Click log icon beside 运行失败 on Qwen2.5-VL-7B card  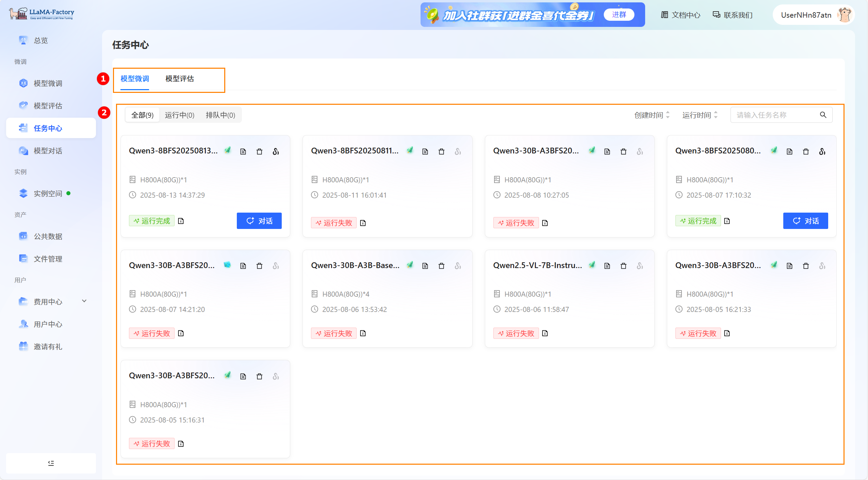pos(545,333)
